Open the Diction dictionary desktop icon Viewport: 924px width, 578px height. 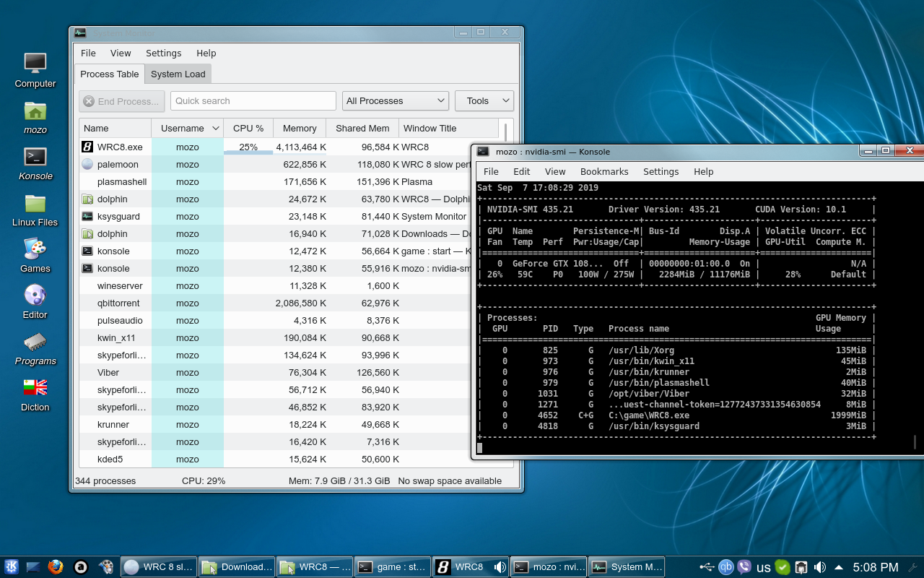point(35,394)
